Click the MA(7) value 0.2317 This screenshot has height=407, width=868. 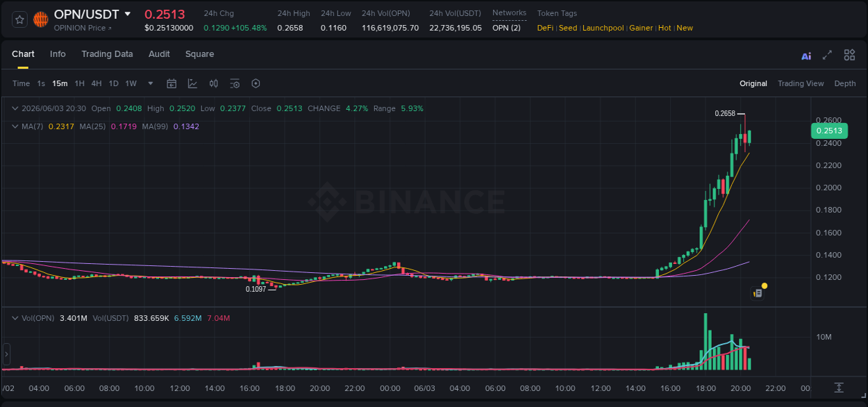click(x=61, y=126)
